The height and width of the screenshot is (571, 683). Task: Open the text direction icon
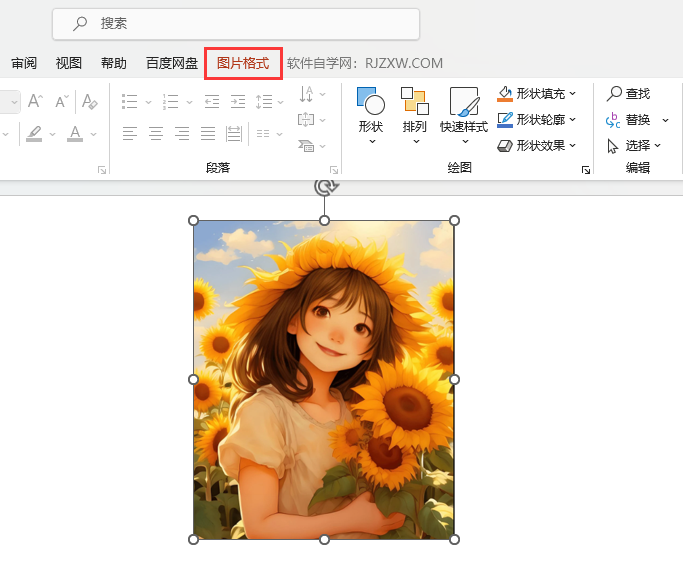[x=306, y=94]
